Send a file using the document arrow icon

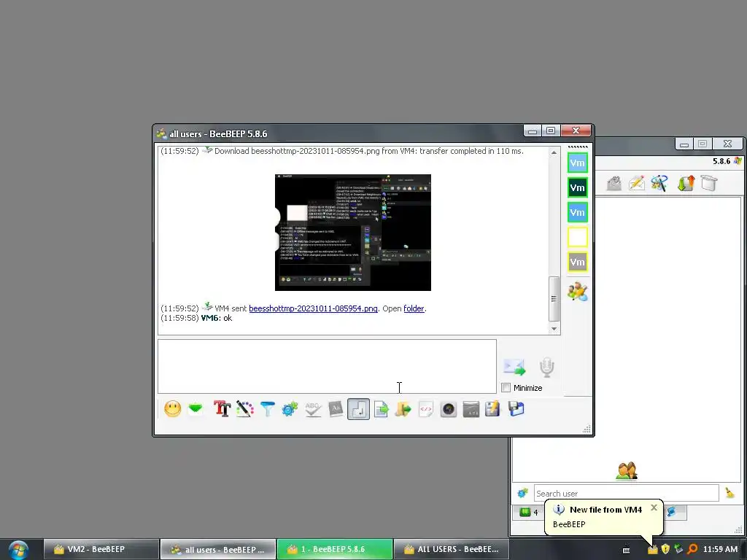pyautogui.click(x=381, y=408)
